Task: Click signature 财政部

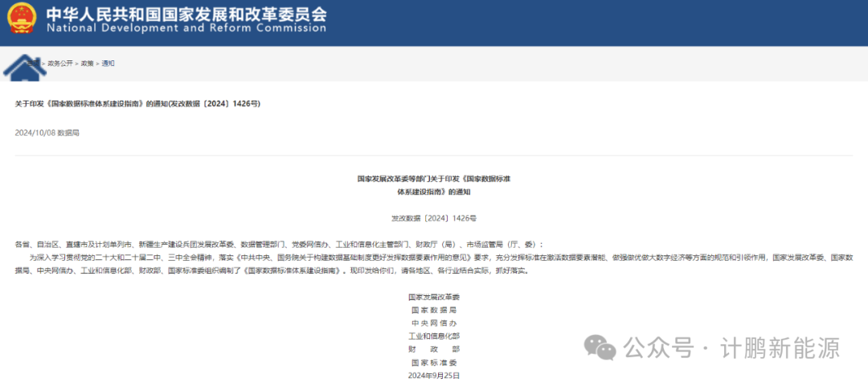Action: 433,349
